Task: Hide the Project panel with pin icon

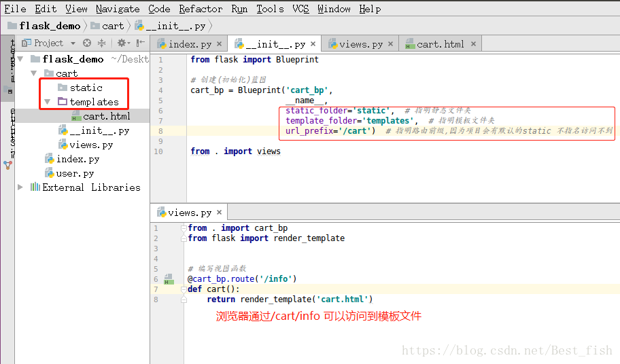Action: pos(140,43)
